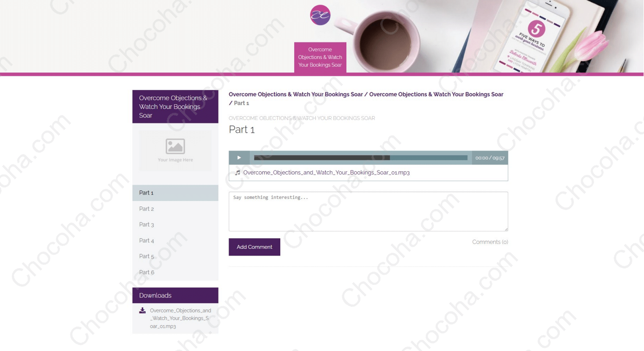
Task: Seek within the audio progress bar
Action: click(x=361, y=158)
